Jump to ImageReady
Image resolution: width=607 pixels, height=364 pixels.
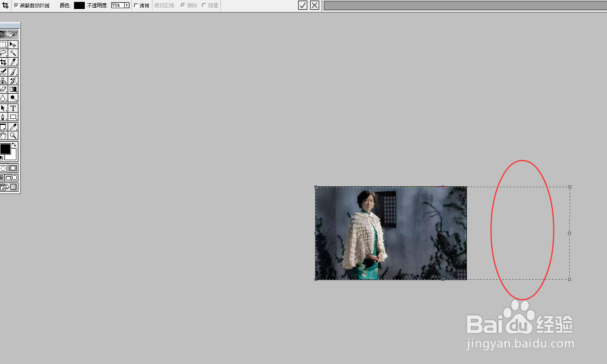click(x=9, y=187)
